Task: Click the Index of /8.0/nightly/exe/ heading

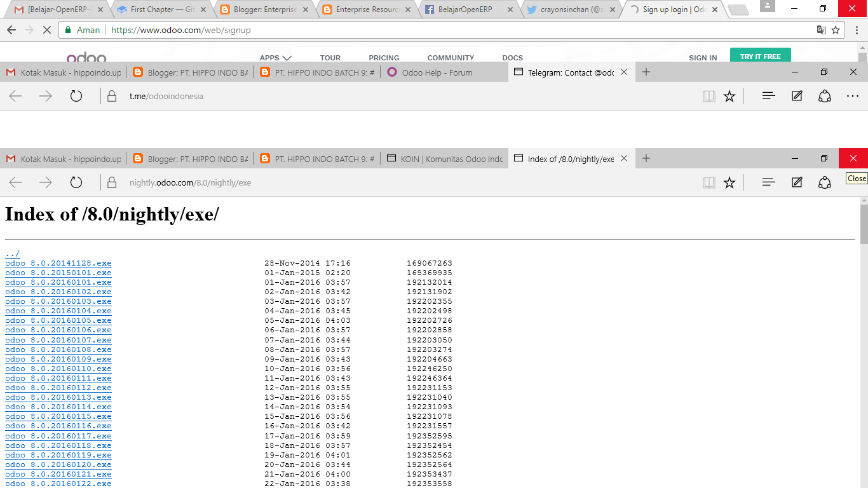Action: tap(112, 214)
